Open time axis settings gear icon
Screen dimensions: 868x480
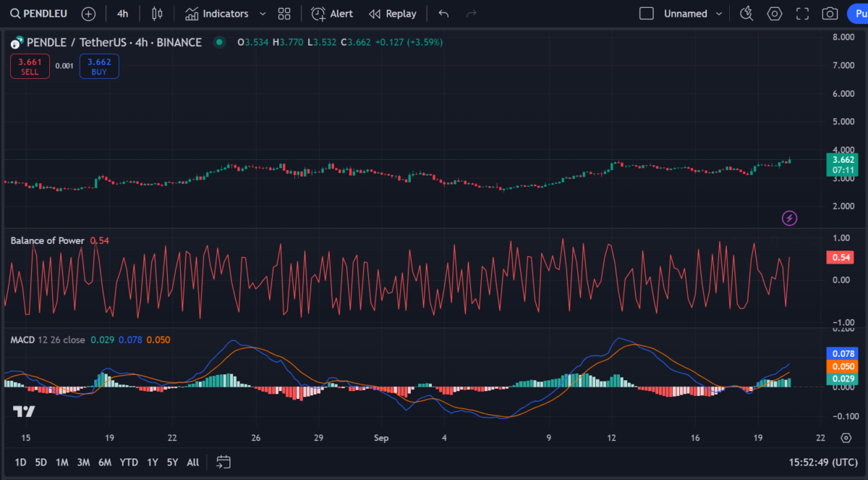coord(846,438)
